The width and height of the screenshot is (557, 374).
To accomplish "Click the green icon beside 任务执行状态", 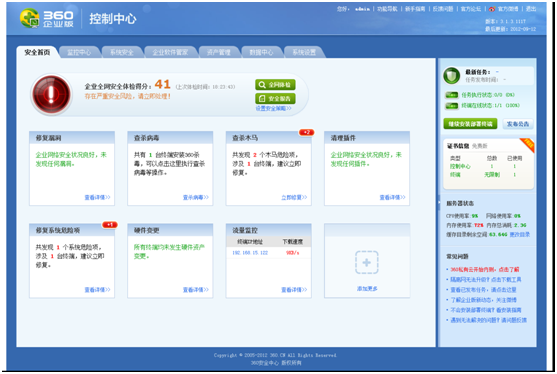I will click(x=451, y=95).
